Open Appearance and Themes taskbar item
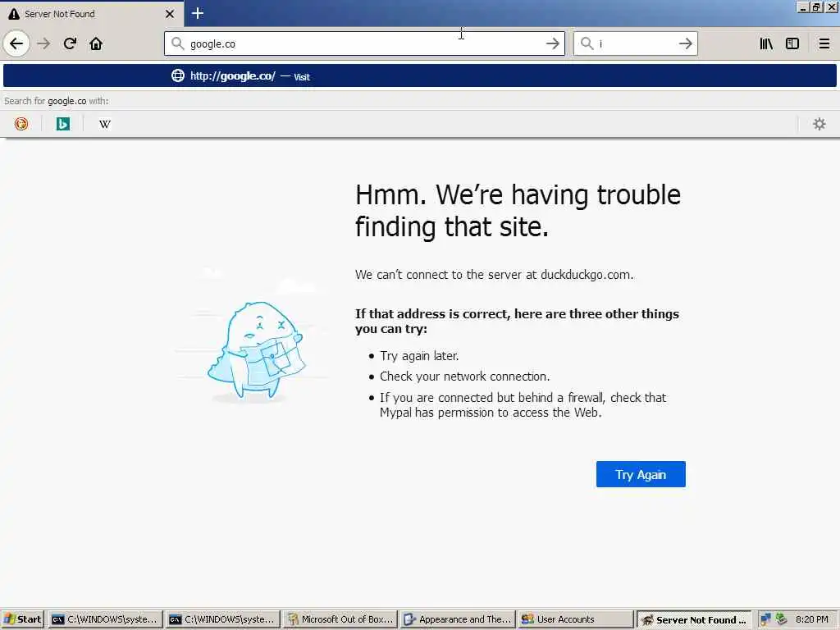The height and width of the screenshot is (630, 840). [x=458, y=619]
